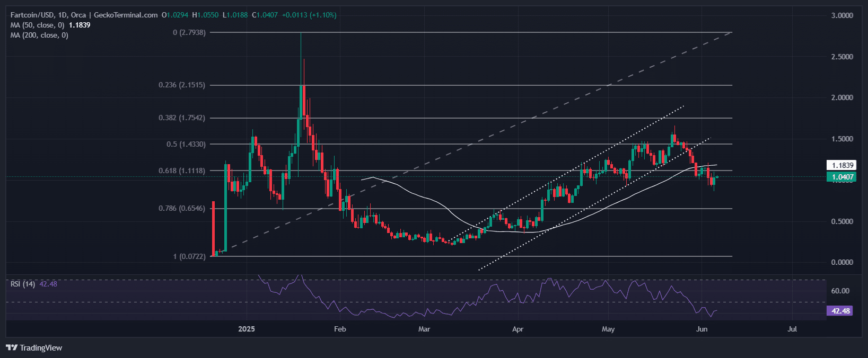Click the Fartcoin/USD chart title
Screen dimensions: 868x358
coord(84,15)
